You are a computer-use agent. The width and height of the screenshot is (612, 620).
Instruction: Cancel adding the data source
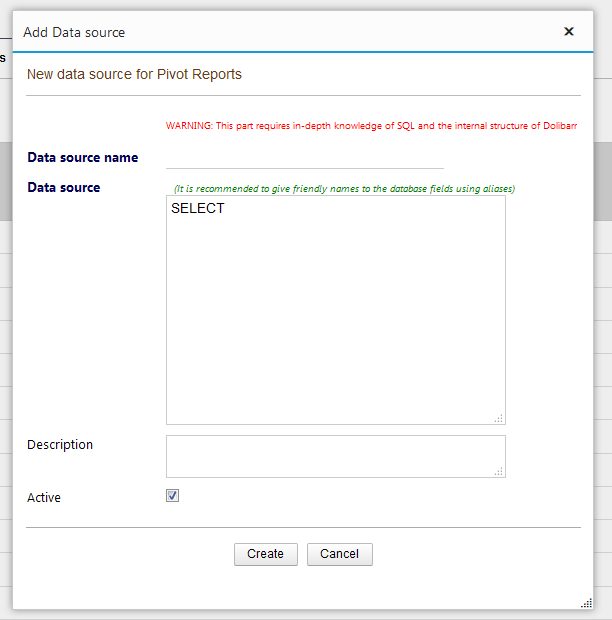click(x=340, y=554)
